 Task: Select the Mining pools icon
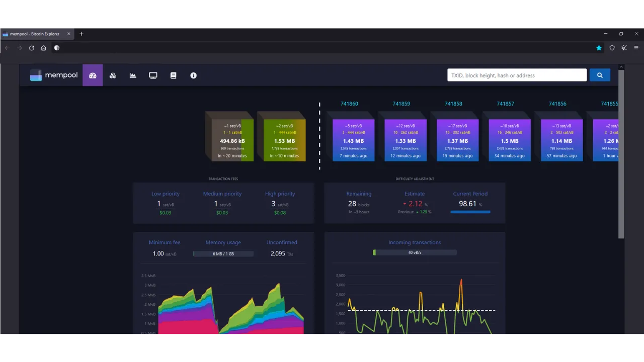click(113, 75)
